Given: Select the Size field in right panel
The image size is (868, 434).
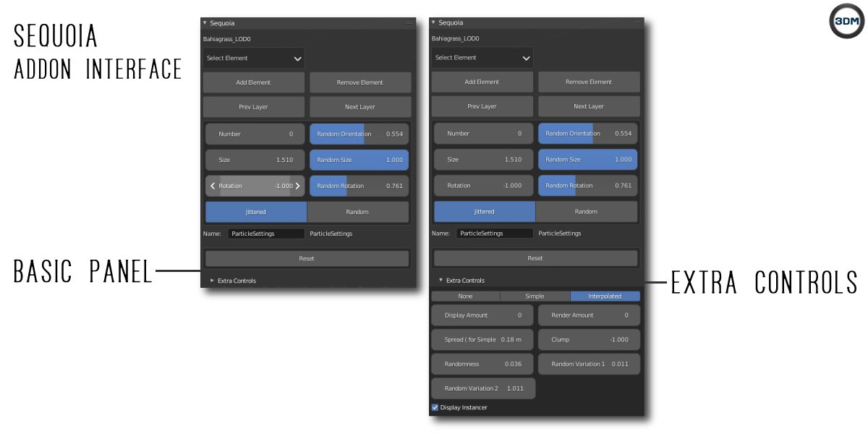Looking at the screenshot, I should [485, 159].
